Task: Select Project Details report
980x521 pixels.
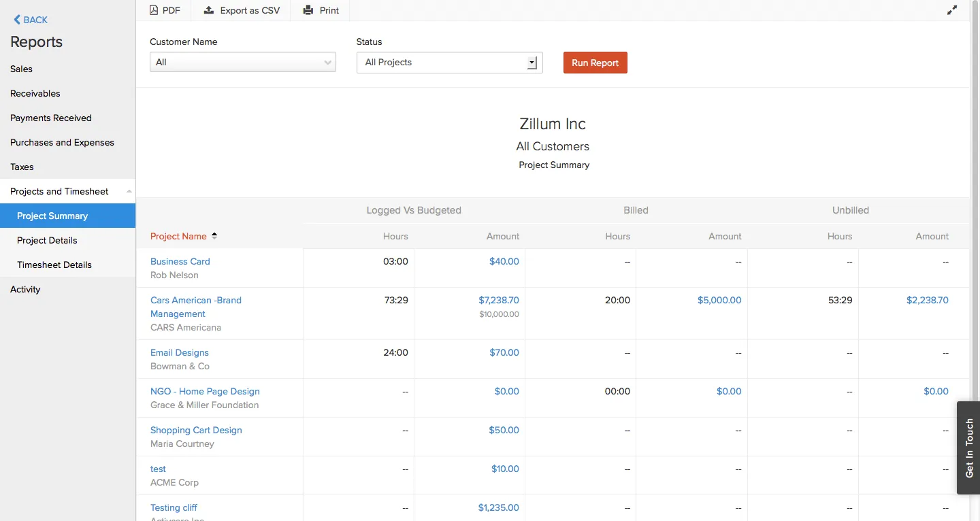Action: (x=47, y=240)
